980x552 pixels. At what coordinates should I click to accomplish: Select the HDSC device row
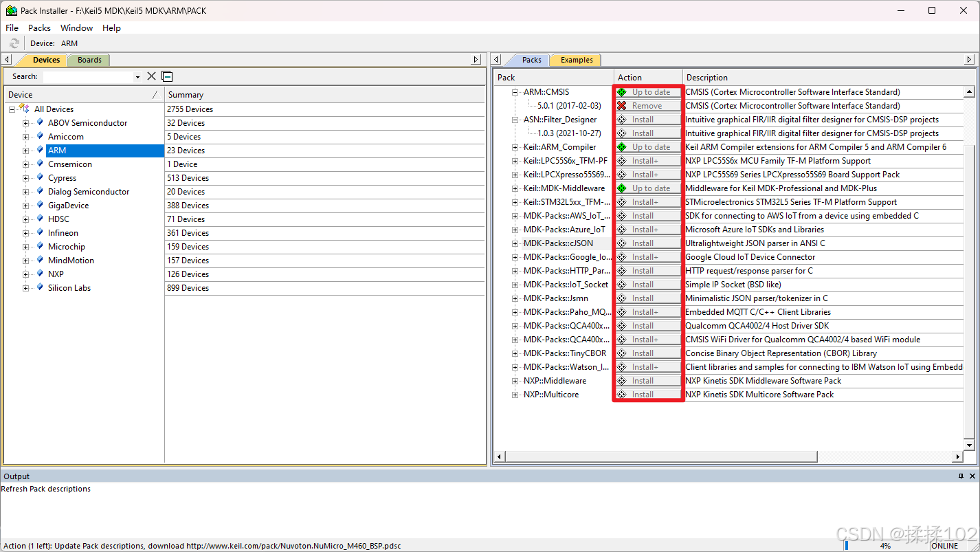58,219
